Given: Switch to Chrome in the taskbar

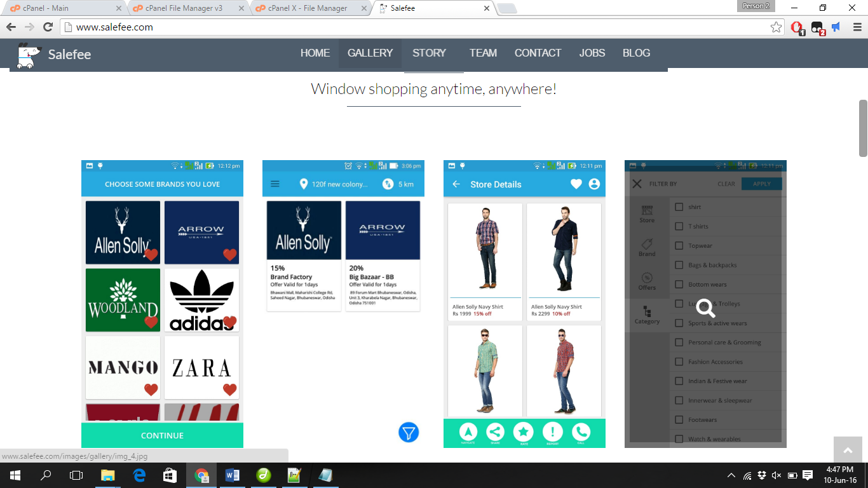Looking at the screenshot, I should coord(201,475).
